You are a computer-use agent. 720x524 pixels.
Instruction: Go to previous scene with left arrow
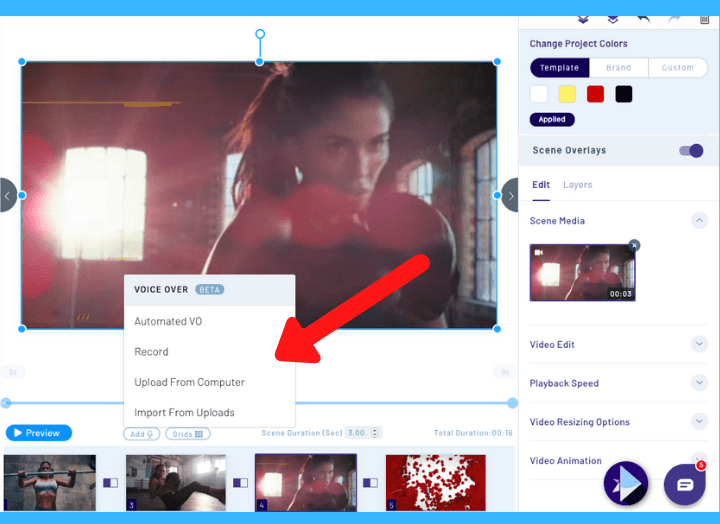coord(8,196)
